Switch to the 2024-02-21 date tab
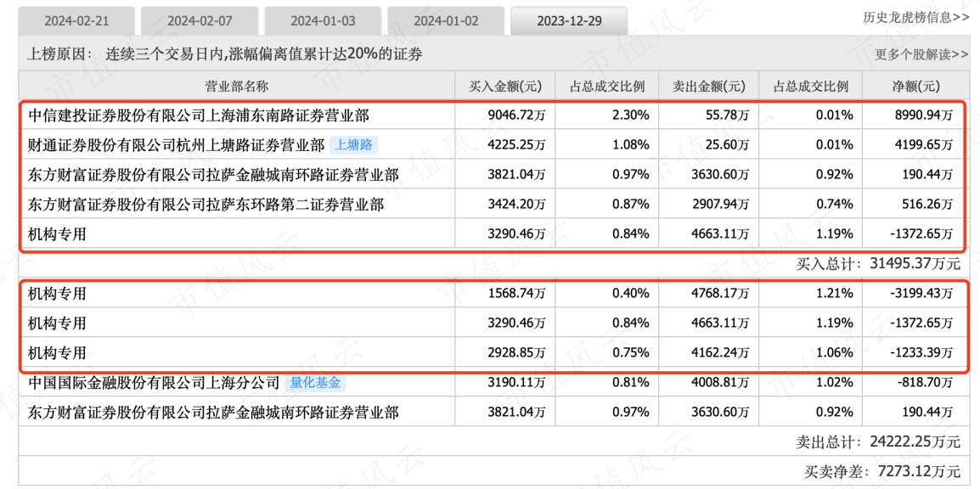This screenshot has height=489, width=980. click(x=76, y=21)
